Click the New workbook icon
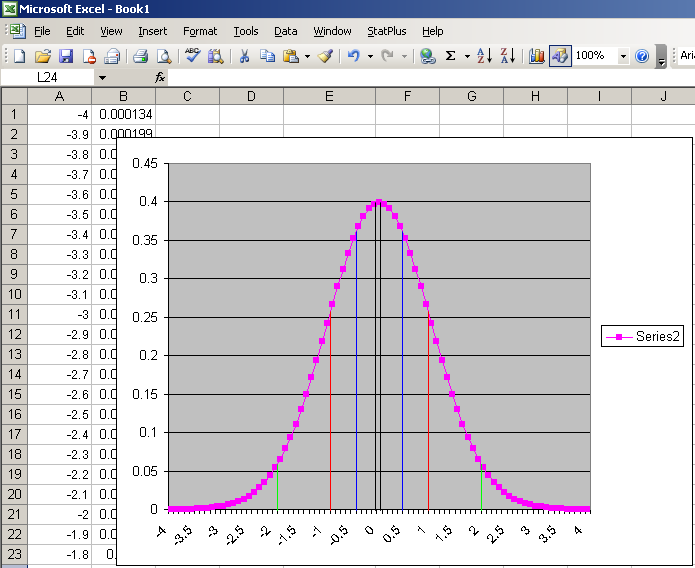Viewport: 695px width, 568px height. (x=19, y=56)
